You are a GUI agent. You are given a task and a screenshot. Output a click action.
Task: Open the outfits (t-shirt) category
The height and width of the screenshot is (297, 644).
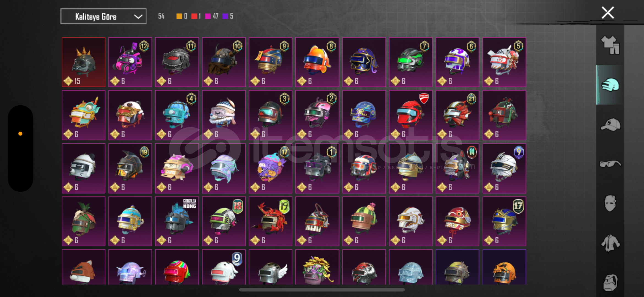(x=610, y=45)
